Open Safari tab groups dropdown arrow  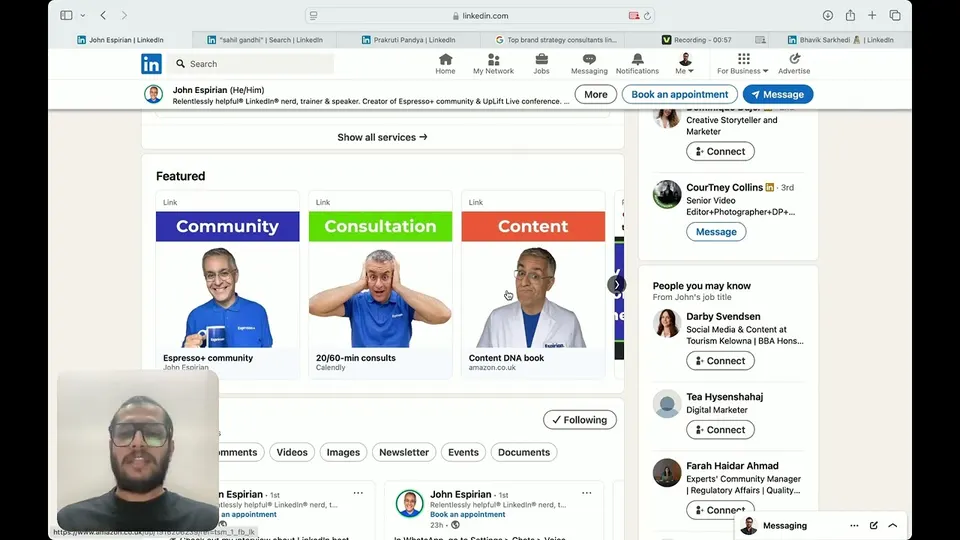tap(83, 15)
